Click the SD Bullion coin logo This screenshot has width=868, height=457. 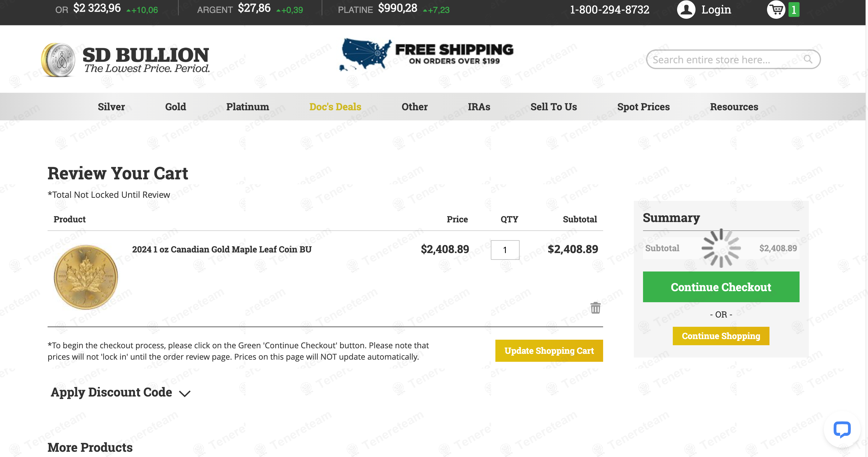[58, 60]
